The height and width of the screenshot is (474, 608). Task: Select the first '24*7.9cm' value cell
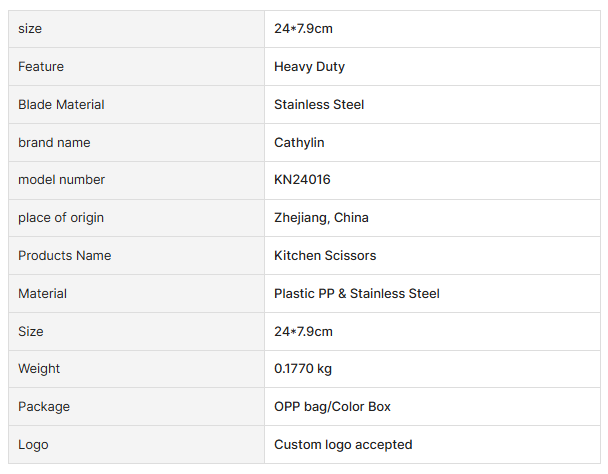[303, 29]
